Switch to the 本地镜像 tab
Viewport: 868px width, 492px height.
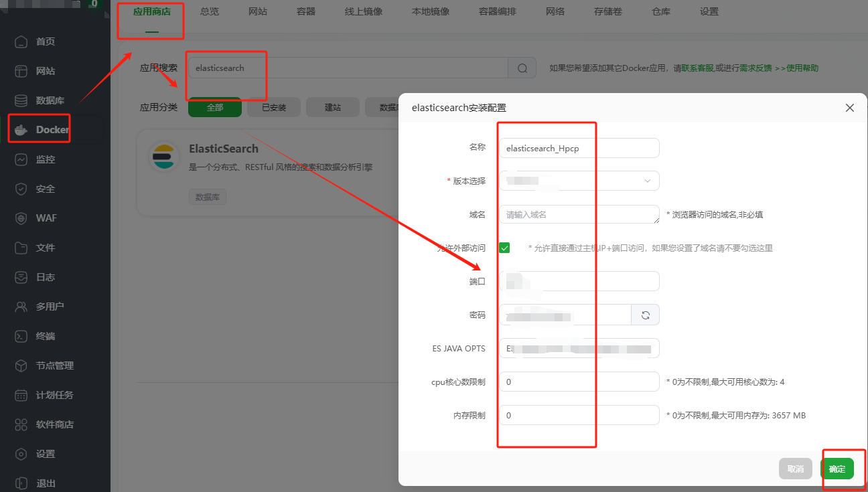431,11
